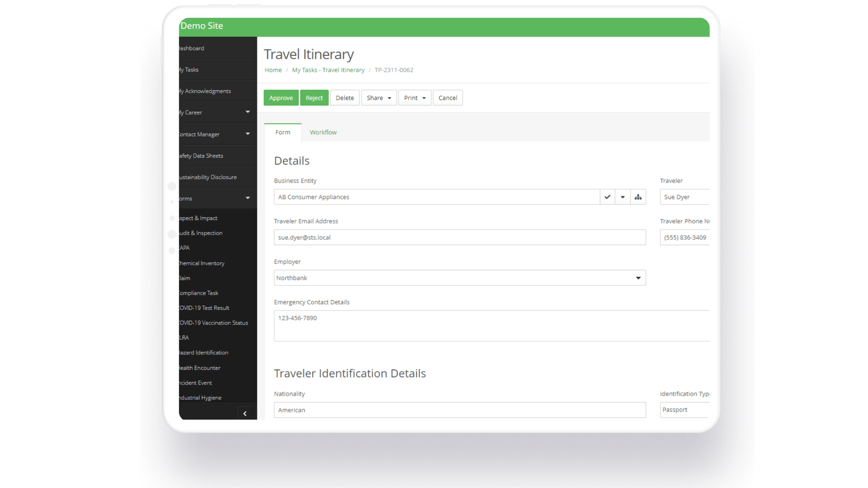Switch to the Workflow tab
868x488 pixels.
point(323,132)
